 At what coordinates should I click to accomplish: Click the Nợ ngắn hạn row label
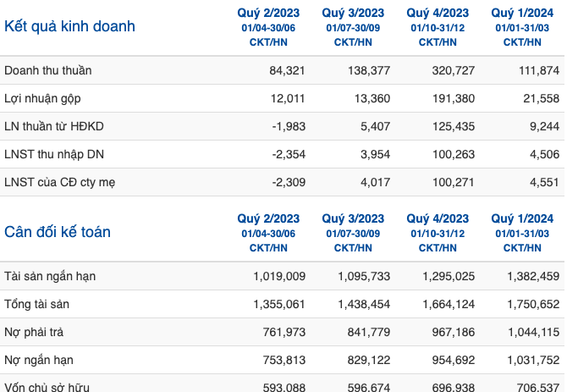[39, 360]
